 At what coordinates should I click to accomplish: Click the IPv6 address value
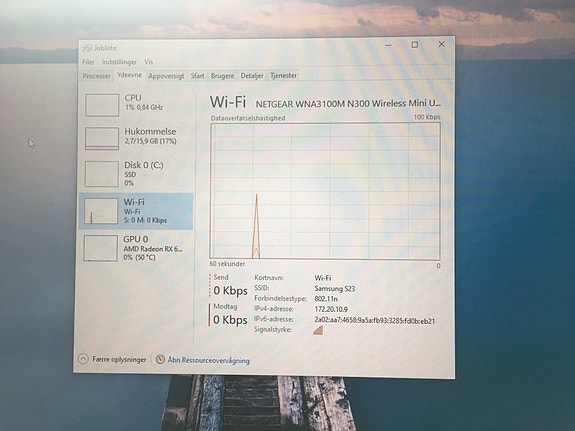[374, 320]
